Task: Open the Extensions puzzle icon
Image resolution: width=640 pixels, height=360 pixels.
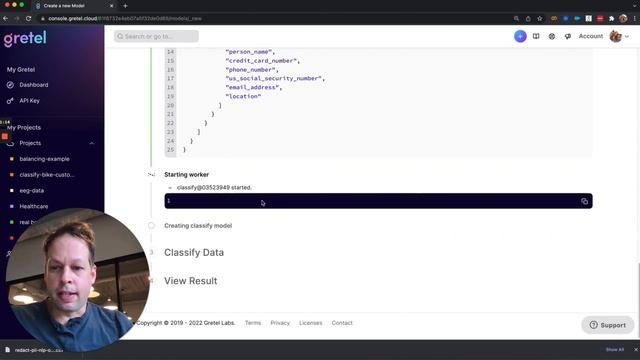Action: (611, 18)
